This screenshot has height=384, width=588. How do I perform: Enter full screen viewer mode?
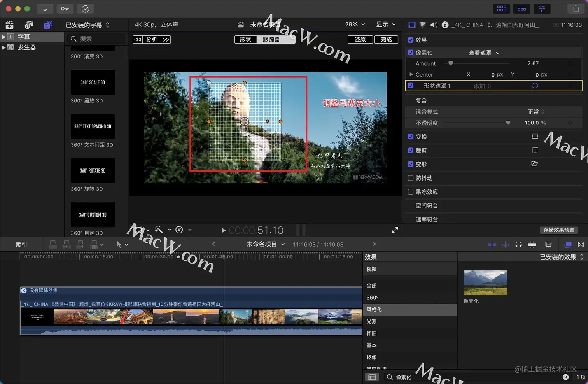coord(395,230)
